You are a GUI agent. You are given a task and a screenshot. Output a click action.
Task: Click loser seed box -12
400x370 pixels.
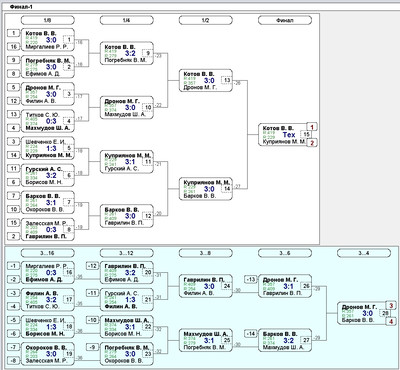(93, 266)
